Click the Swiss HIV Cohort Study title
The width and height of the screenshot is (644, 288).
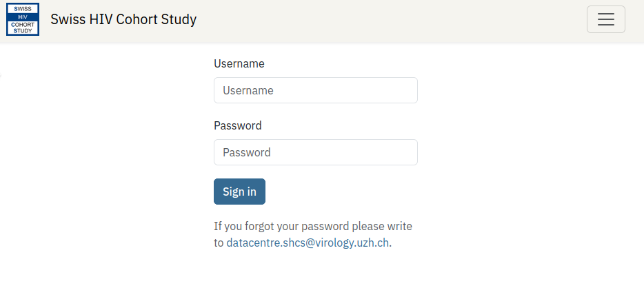click(123, 19)
